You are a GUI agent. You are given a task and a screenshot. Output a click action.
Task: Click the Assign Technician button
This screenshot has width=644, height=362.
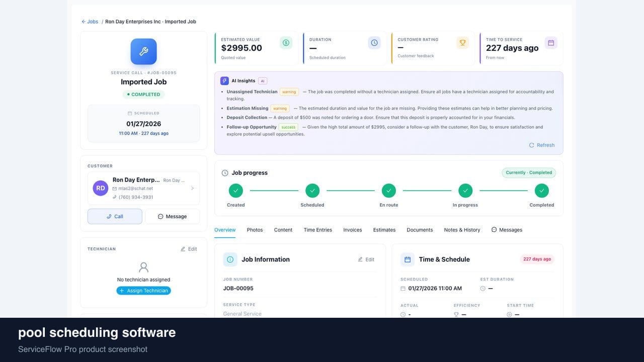point(143,291)
